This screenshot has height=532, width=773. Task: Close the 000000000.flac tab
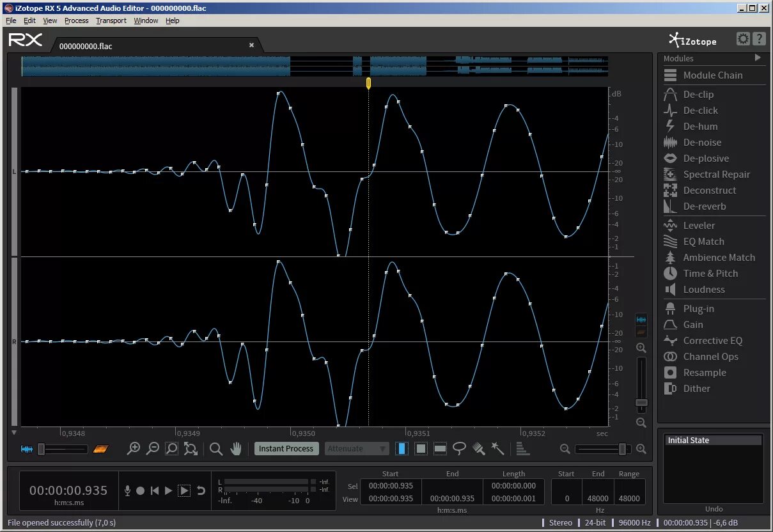[251, 45]
